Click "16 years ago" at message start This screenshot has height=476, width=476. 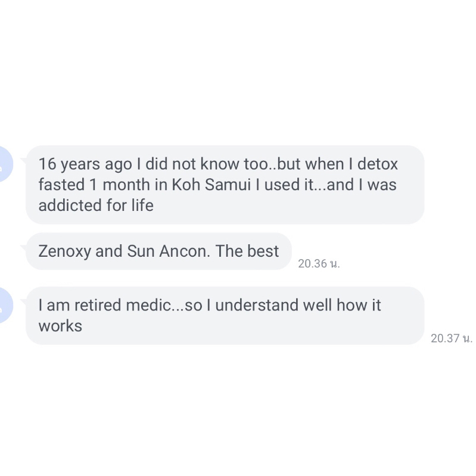tap(85, 164)
